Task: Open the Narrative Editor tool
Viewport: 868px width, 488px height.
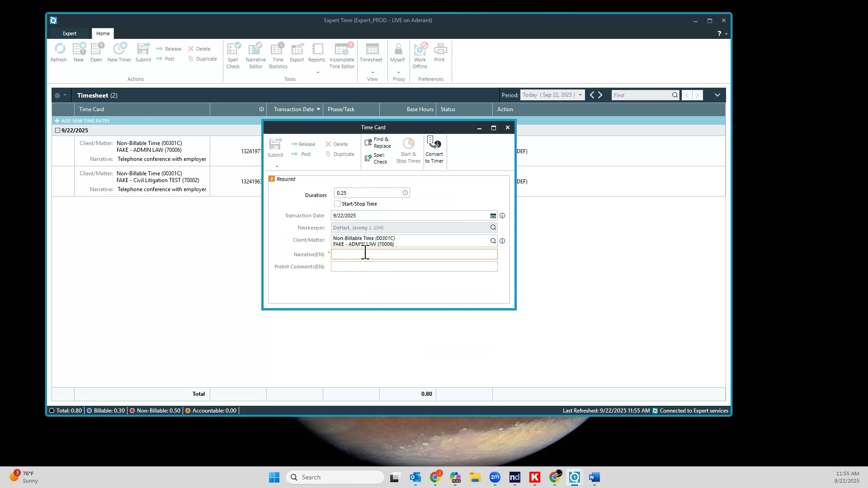Action: click(255, 54)
